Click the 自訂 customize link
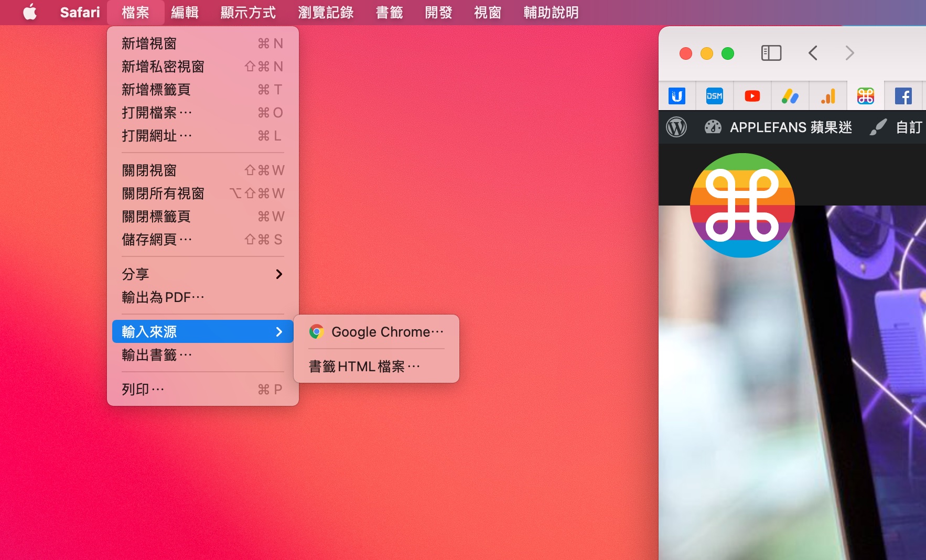 point(897,127)
